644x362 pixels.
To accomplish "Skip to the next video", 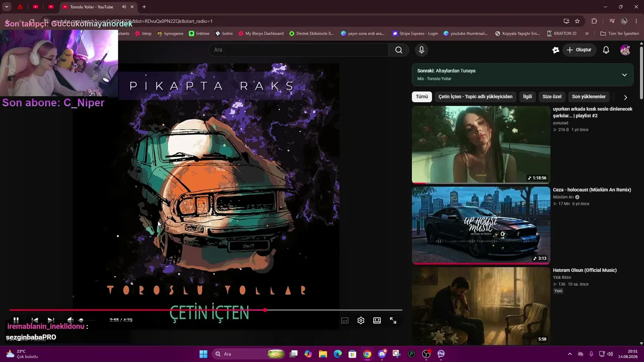I will click(51, 320).
